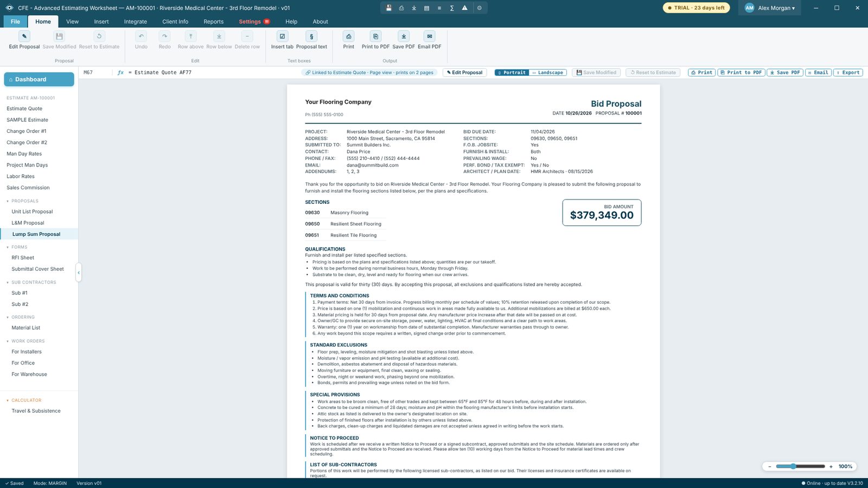Screen dimensions: 868x488
Task: Click the floppy disk save icon in title bar
Action: pyautogui.click(x=389, y=8)
